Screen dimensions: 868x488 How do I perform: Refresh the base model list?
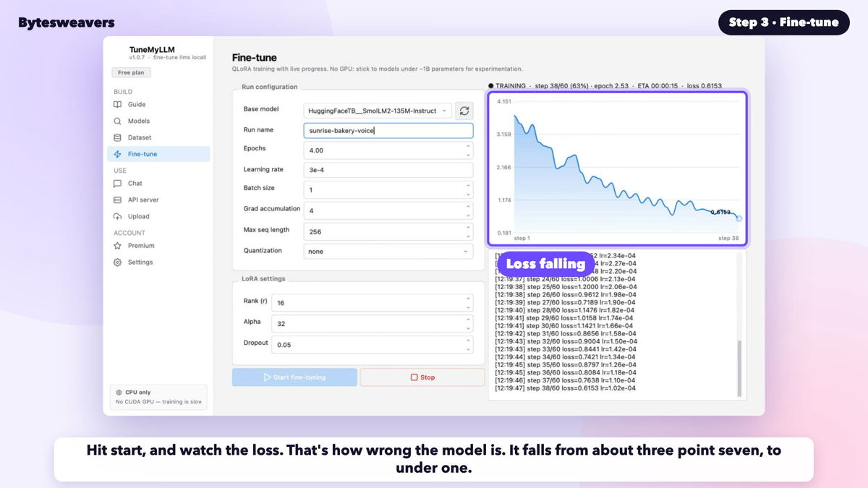[464, 111]
